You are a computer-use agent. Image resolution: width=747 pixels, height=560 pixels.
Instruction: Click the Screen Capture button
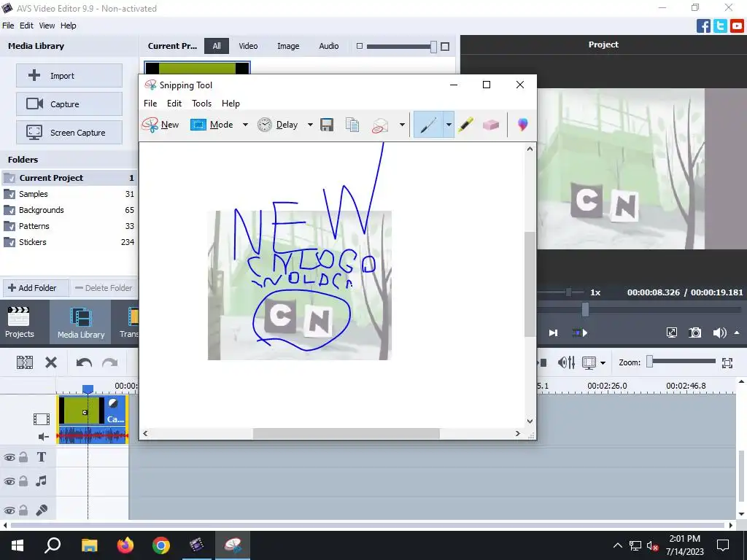tap(69, 133)
